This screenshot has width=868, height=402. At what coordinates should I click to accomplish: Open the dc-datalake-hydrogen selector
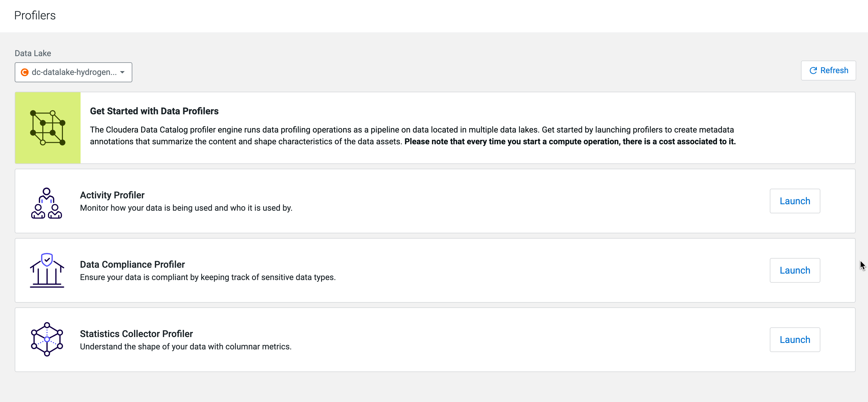click(x=74, y=72)
